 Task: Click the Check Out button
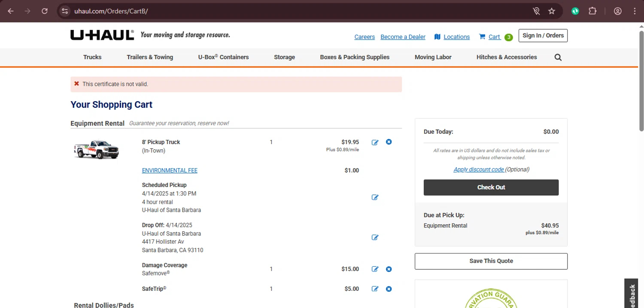(491, 187)
